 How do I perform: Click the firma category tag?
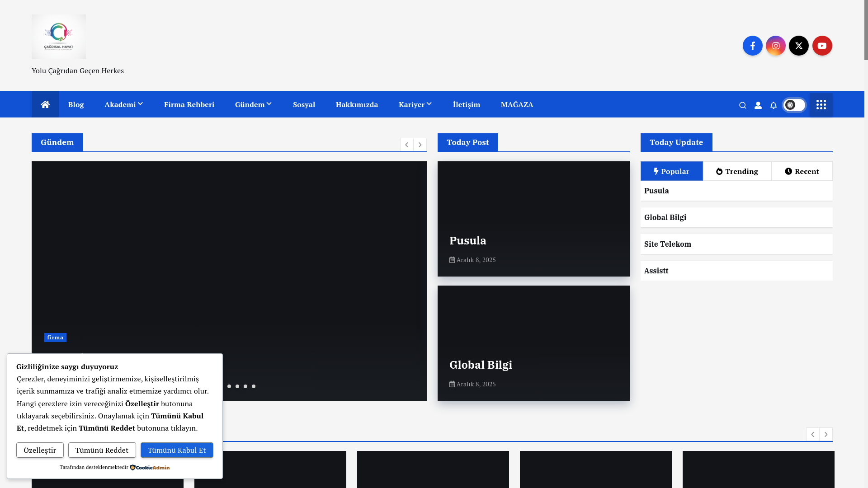pos(55,338)
